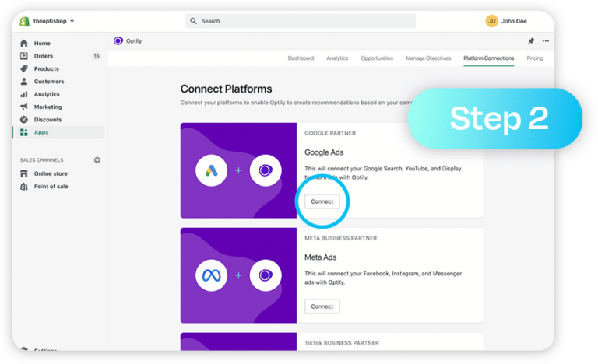
Task: Select the Optily logo beside Meta logo
Action: [x=266, y=275]
